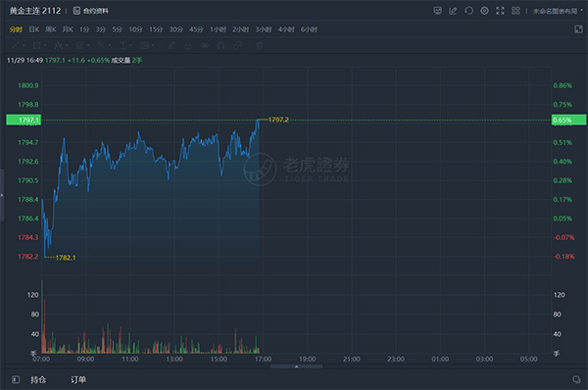The width and height of the screenshot is (588, 390).
Task: Open 合约资料 contract info
Action: (91, 11)
